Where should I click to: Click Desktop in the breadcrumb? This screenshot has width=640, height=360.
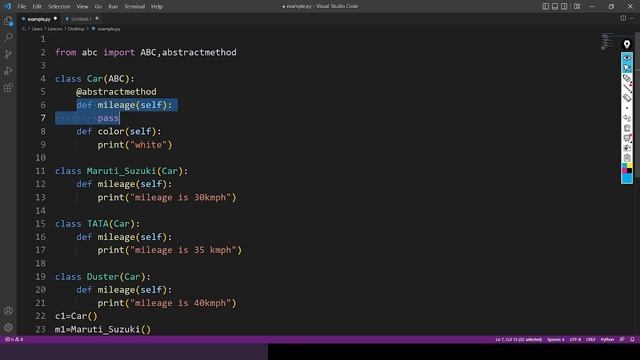[x=76, y=29]
